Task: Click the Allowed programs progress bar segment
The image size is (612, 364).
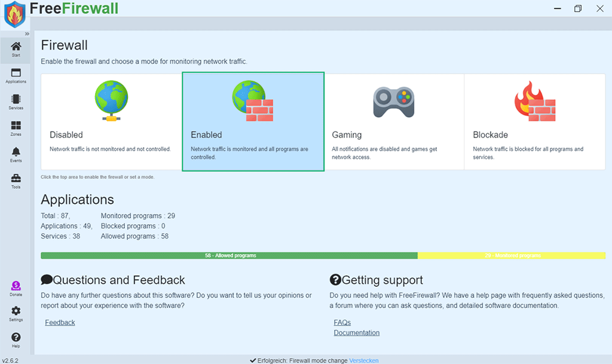Action: (229, 255)
